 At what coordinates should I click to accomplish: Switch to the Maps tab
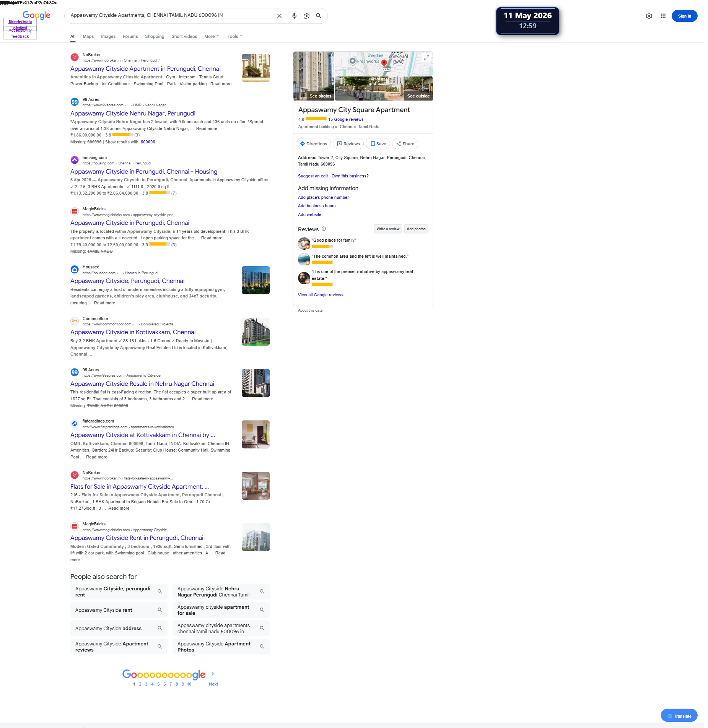[88, 36]
